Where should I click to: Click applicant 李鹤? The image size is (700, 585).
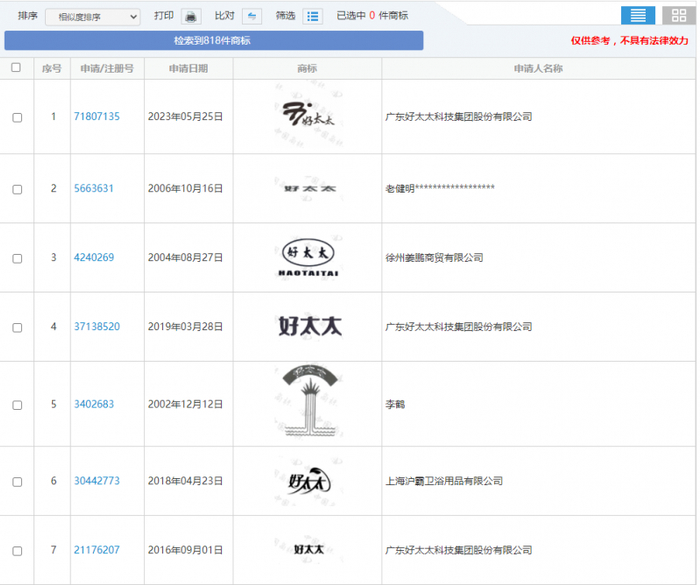pyautogui.click(x=395, y=404)
